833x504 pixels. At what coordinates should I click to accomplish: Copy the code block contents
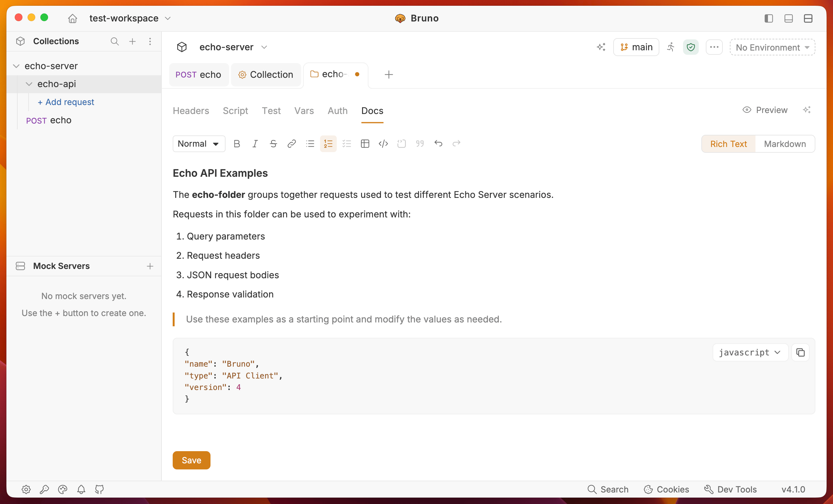pos(800,352)
